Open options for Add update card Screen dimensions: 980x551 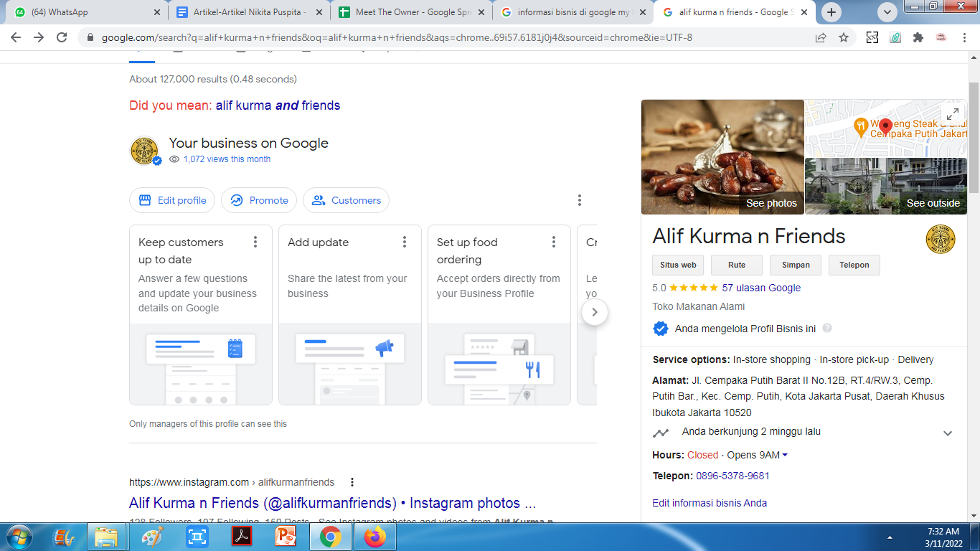405,242
